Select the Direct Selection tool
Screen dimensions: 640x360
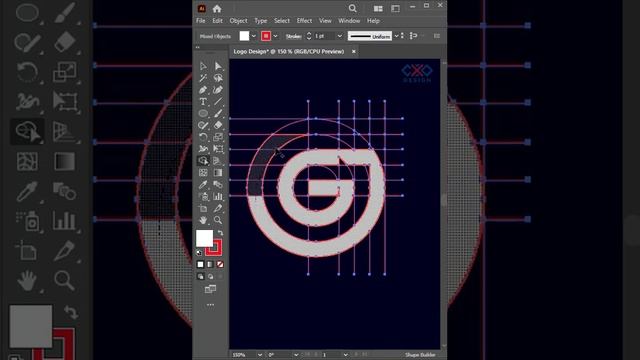218,66
